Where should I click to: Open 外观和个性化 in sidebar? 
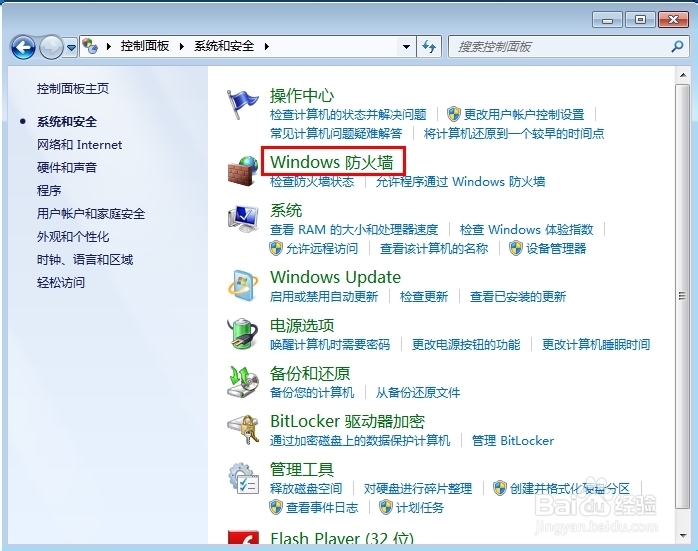tap(73, 237)
